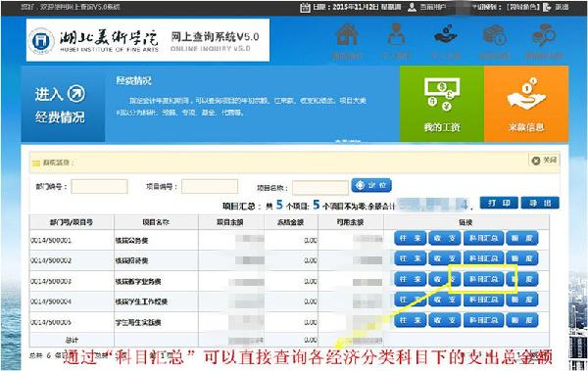
Task: Click the logout door icon in top bar
Action: [x=547, y=7]
